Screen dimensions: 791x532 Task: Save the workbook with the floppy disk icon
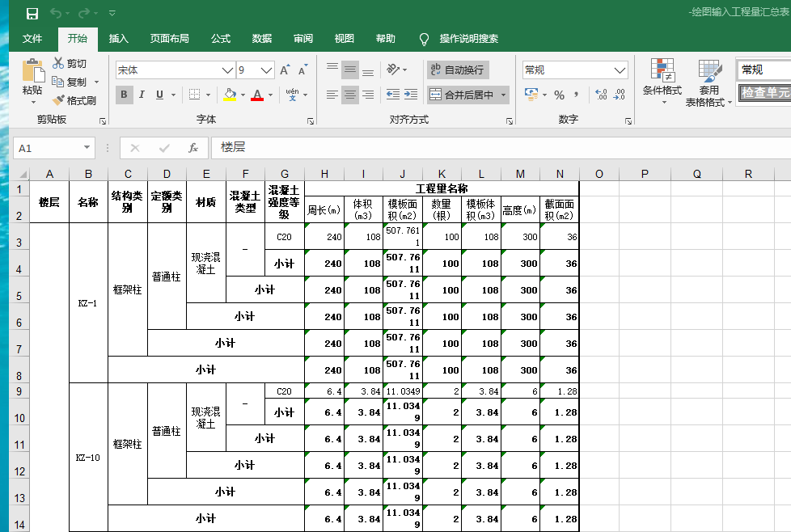coord(32,14)
